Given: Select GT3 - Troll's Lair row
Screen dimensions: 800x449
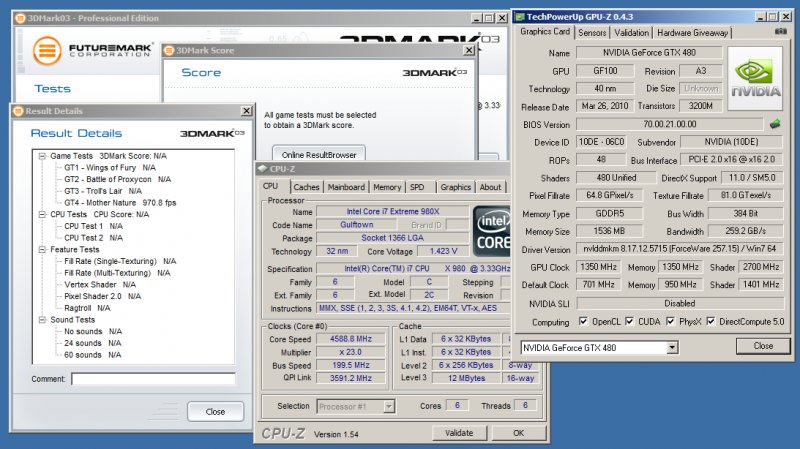Looking at the screenshot, I should coord(103,191).
